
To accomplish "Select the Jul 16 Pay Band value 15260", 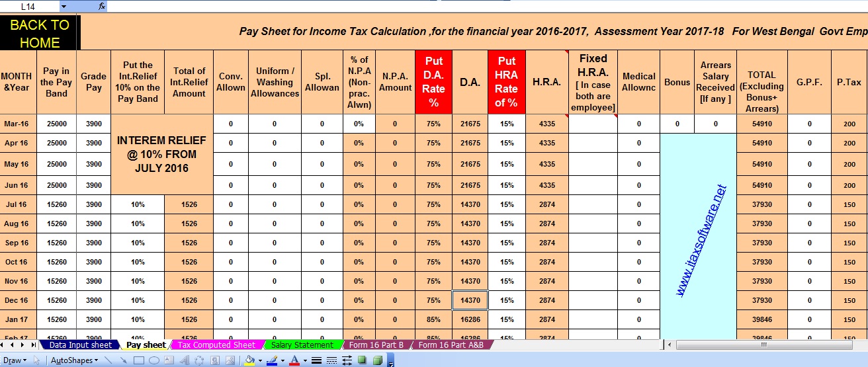I will [56, 204].
